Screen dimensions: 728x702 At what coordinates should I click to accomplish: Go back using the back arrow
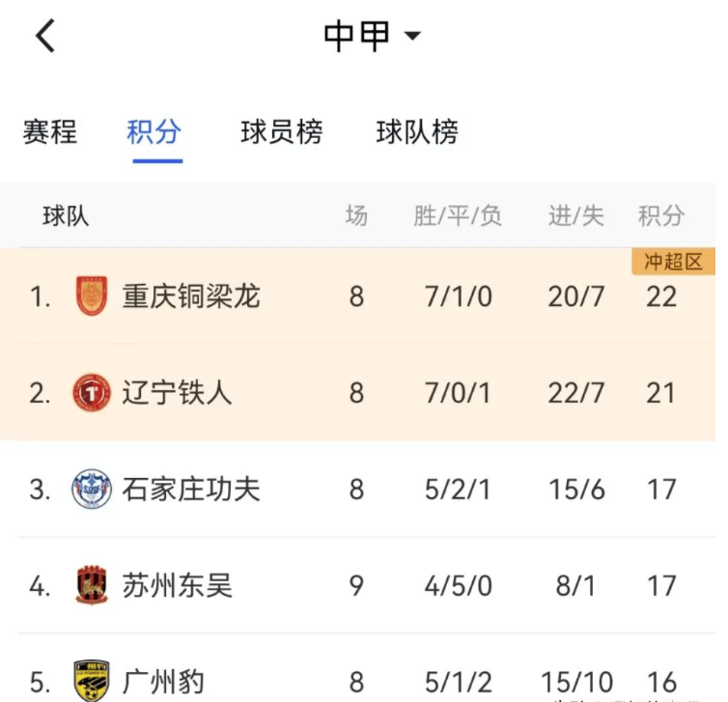pos(45,36)
